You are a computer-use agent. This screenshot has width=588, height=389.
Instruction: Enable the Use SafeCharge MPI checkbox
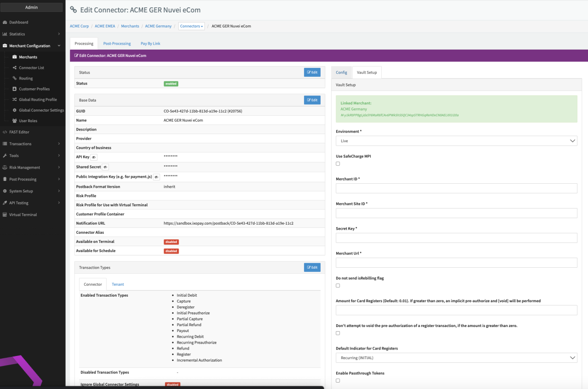pyautogui.click(x=338, y=163)
